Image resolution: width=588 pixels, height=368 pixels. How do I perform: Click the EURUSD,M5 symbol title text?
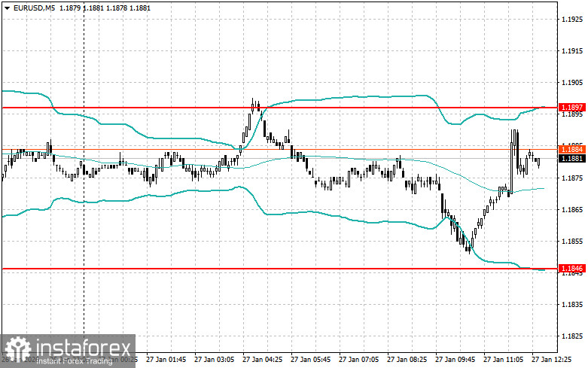click(34, 8)
